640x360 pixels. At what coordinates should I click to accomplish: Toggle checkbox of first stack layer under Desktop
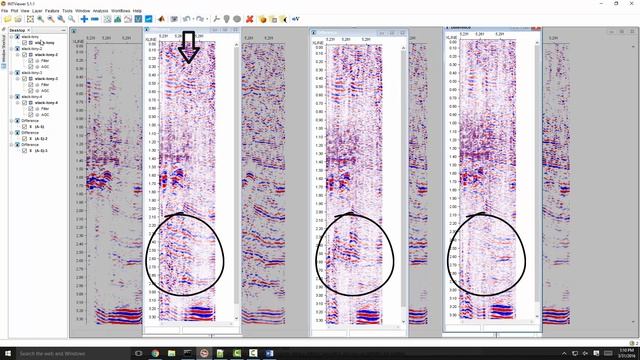point(24,42)
